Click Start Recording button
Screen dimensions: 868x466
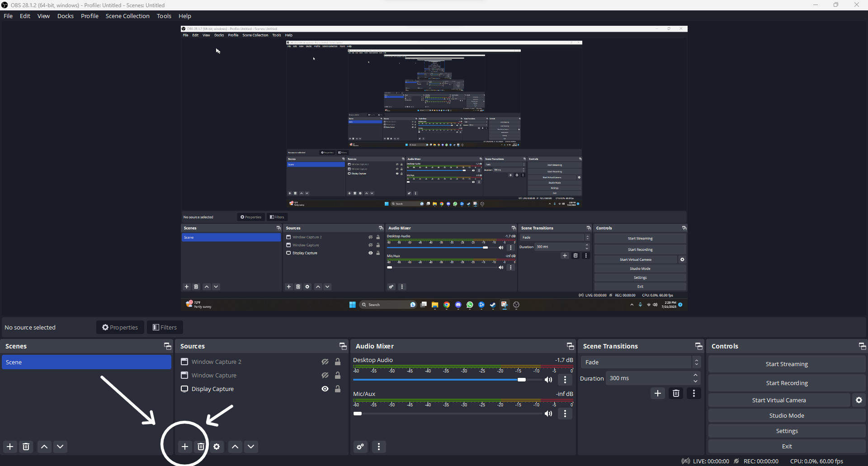787,383
